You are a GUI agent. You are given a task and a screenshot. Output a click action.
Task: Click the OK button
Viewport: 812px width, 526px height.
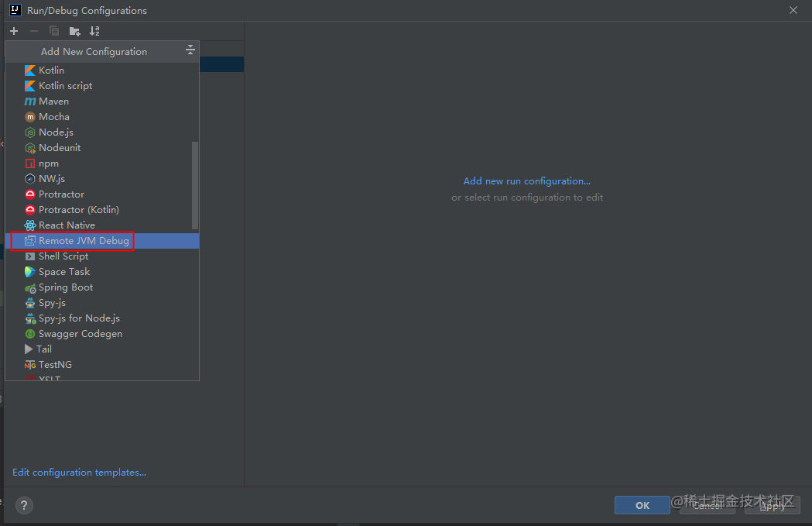coord(642,505)
